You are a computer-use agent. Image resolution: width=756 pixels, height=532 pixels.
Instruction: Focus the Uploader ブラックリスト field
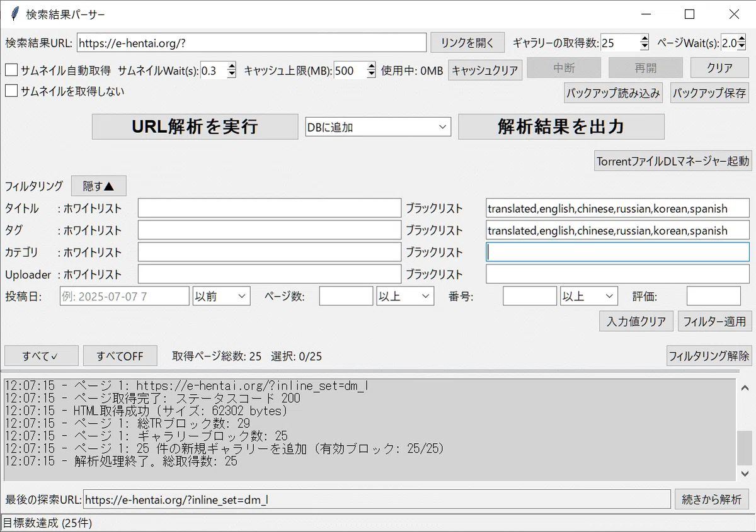pos(617,274)
